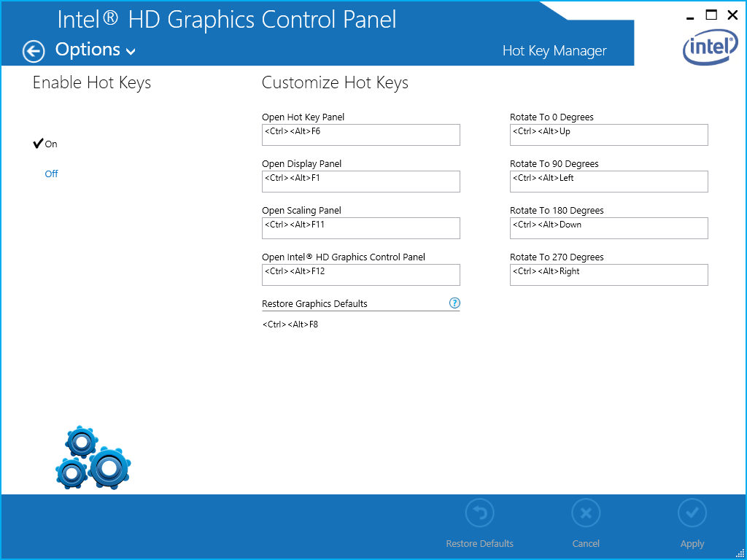747x560 pixels.
Task: Click the Restore Graphics Defaults label
Action: [x=314, y=303]
